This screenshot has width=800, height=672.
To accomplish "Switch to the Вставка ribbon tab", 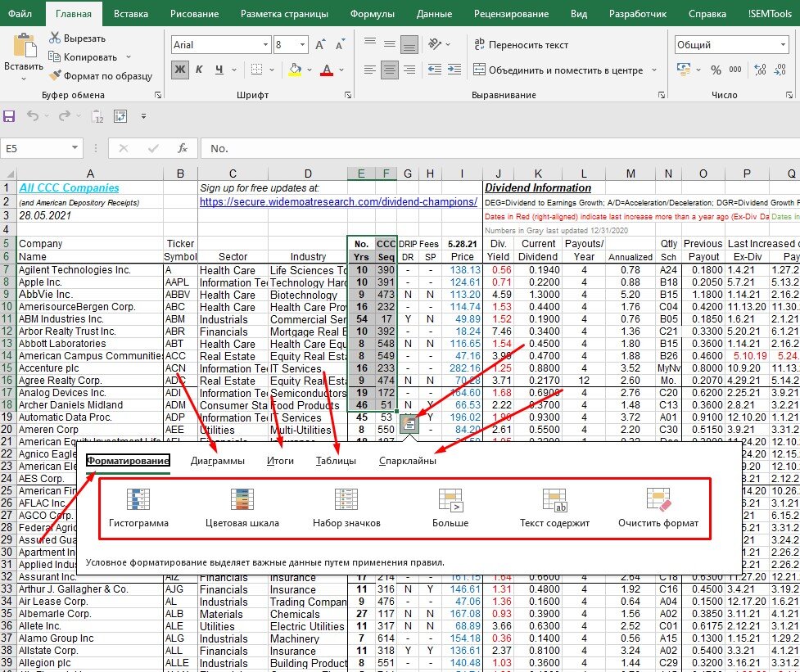I will point(131,14).
